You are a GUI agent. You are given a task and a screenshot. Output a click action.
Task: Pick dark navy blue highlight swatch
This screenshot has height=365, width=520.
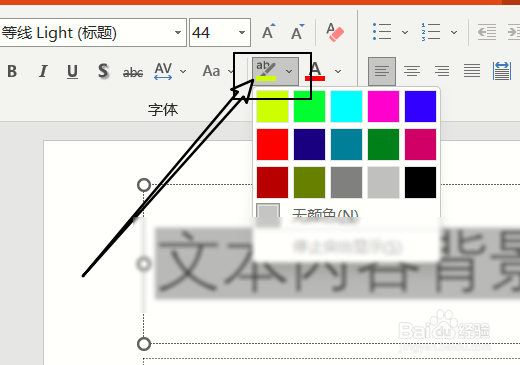pos(310,144)
